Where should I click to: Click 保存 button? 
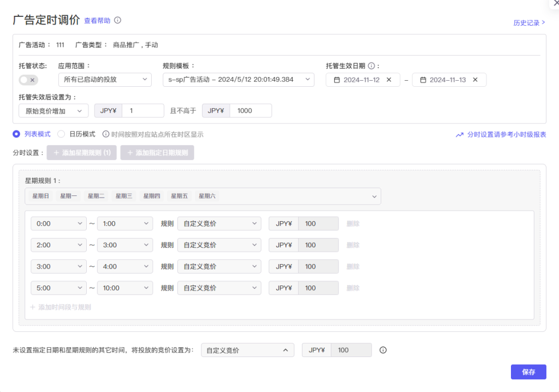528,372
